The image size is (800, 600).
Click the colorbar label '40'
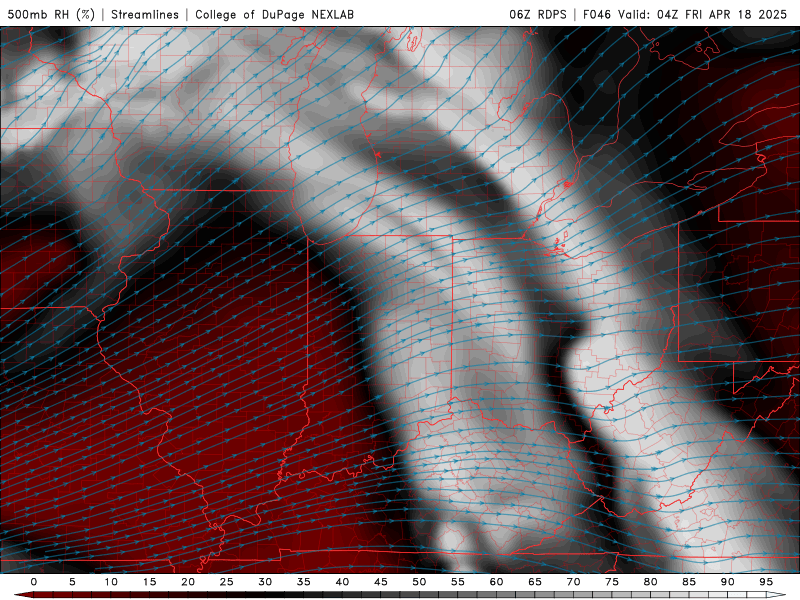[x=342, y=582]
